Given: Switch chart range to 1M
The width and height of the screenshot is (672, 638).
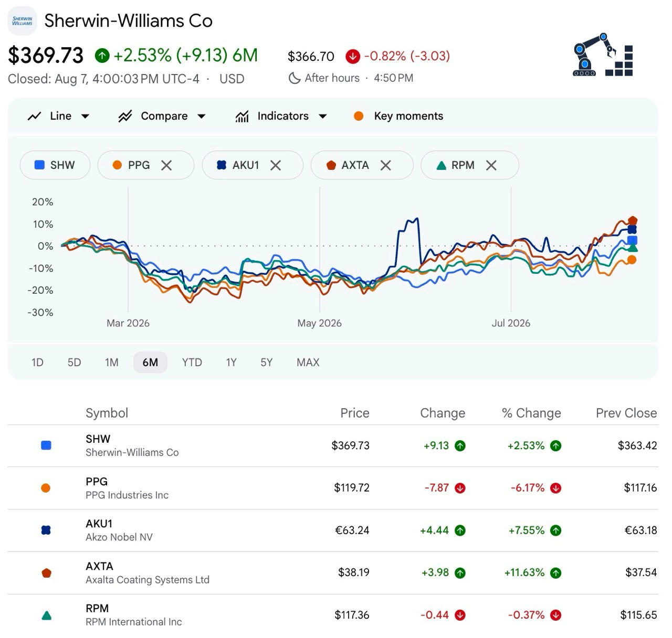Looking at the screenshot, I should pos(112,363).
